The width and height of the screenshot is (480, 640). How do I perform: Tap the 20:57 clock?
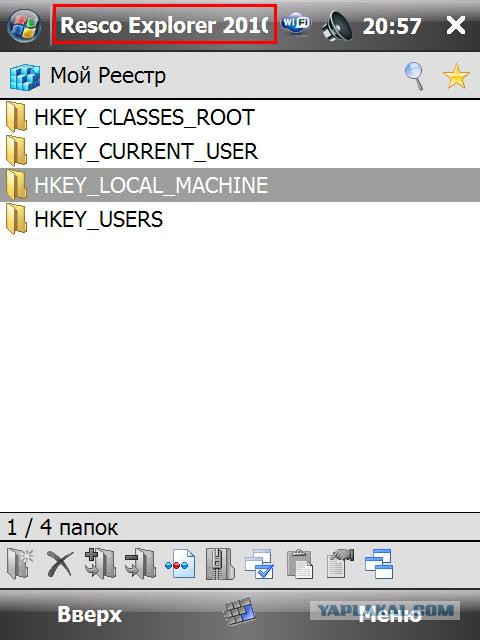tap(391, 26)
